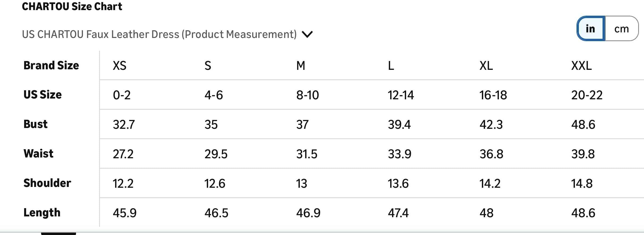This screenshot has height=235, width=644.
Task: Open the Faux Leather Dress measurement selector
Action: 159,34
